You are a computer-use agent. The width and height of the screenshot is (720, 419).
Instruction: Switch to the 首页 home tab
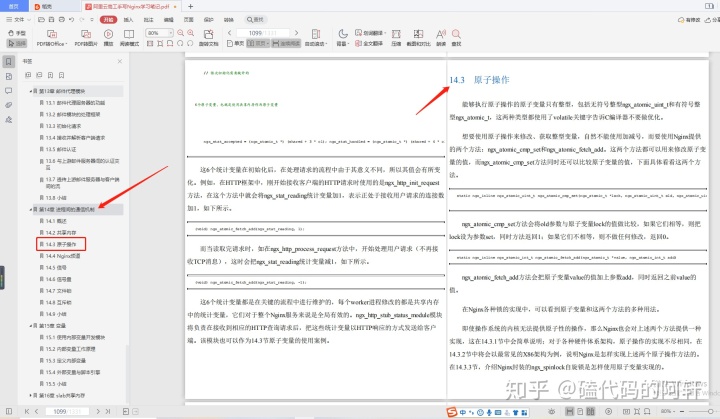(x=14, y=6)
